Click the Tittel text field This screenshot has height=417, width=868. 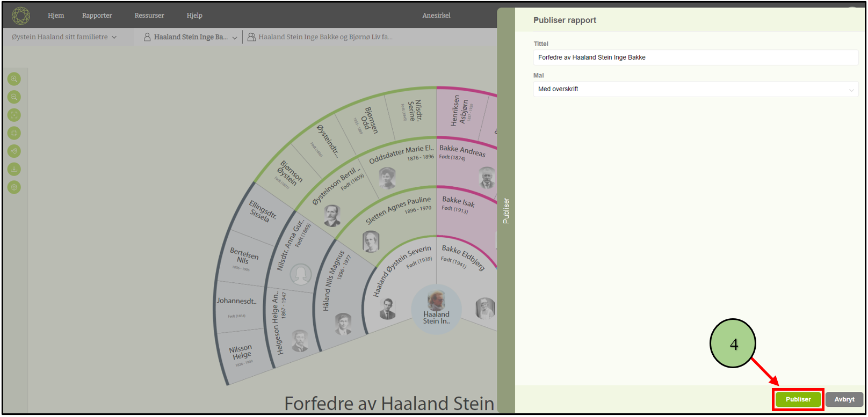pyautogui.click(x=695, y=57)
